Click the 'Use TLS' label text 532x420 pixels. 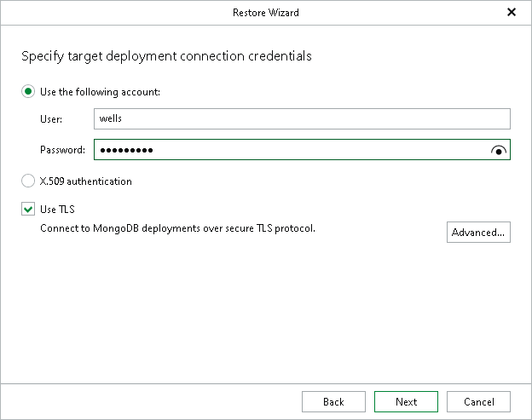click(x=59, y=209)
